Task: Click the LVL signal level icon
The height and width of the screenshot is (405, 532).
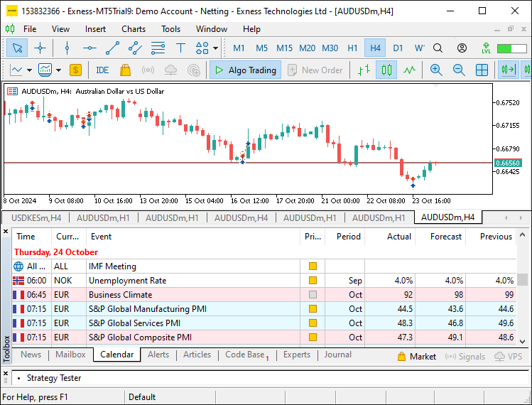Action: (x=486, y=48)
